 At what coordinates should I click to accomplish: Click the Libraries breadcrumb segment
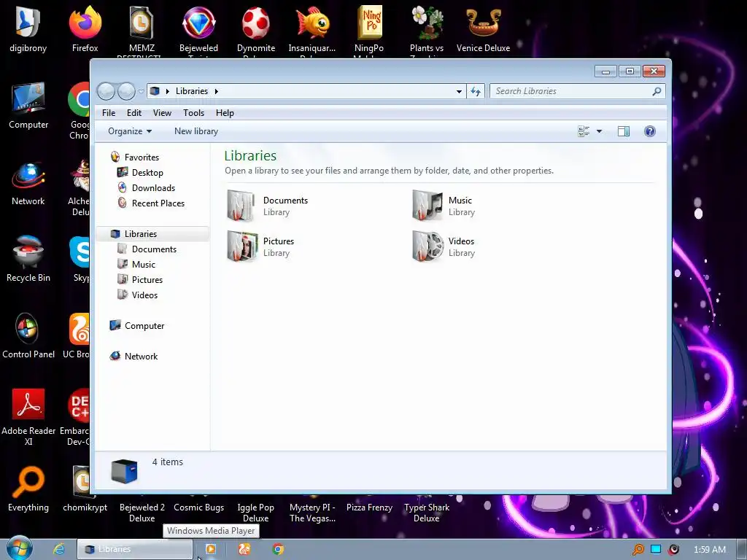click(192, 91)
